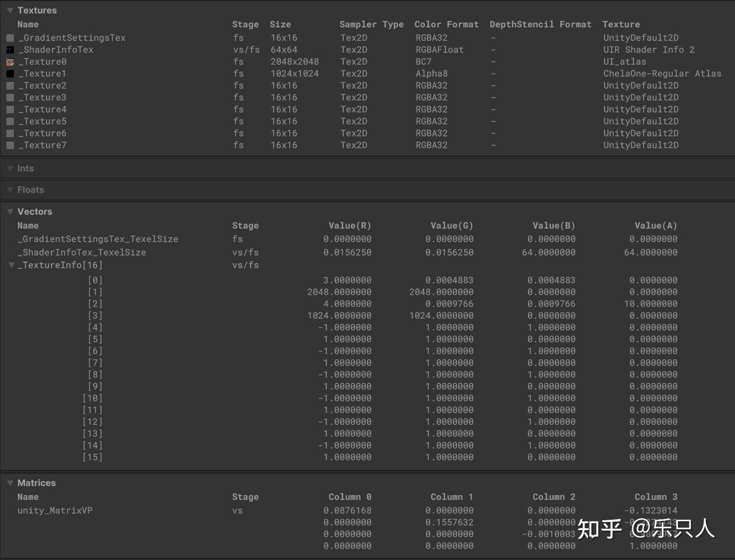The width and height of the screenshot is (735, 560).
Task: Select the RGBAFloat color format cell
Action: (x=439, y=49)
